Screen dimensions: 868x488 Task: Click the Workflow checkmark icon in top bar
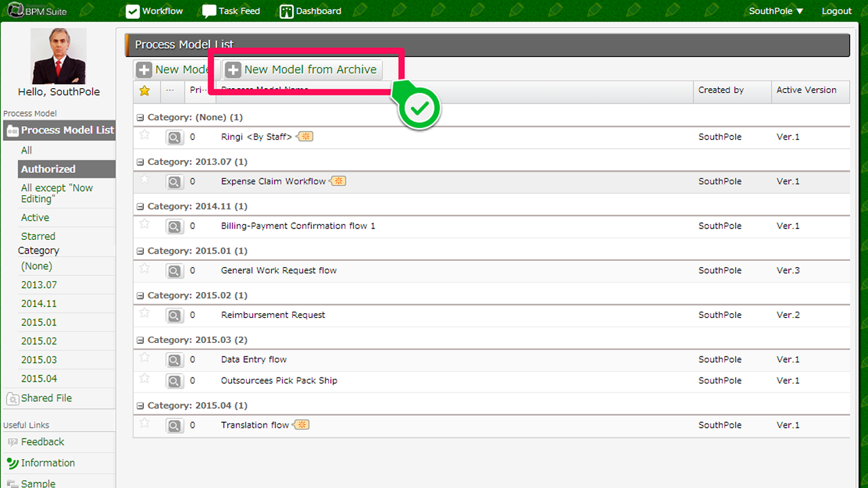133,12
